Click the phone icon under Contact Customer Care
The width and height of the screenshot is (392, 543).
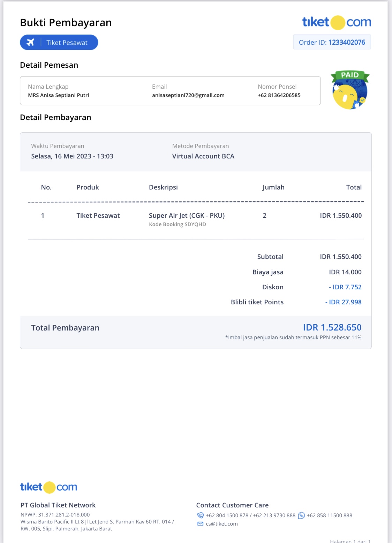point(200,515)
